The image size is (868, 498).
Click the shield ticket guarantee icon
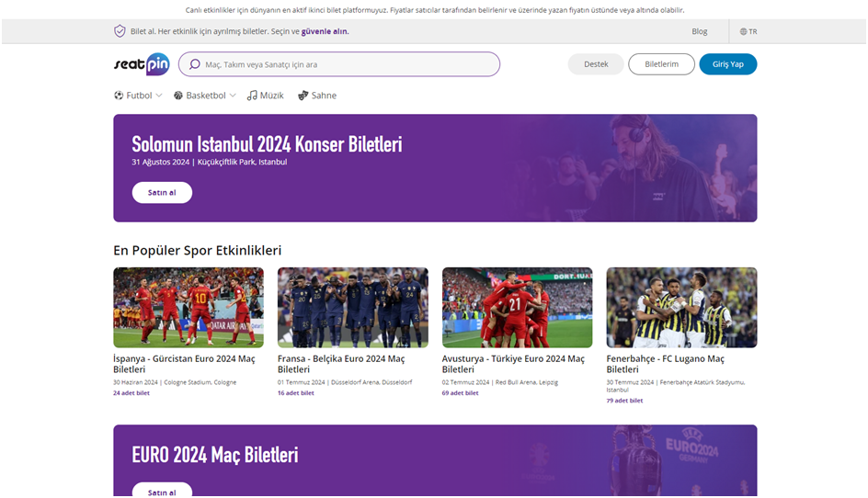[x=120, y=31]
